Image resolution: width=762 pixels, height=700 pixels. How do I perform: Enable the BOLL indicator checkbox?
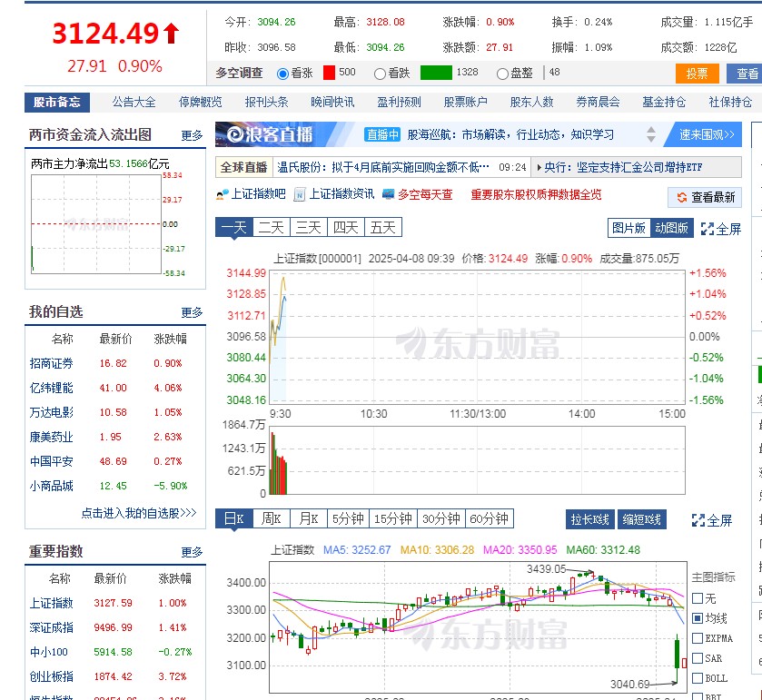coord(698,677)
